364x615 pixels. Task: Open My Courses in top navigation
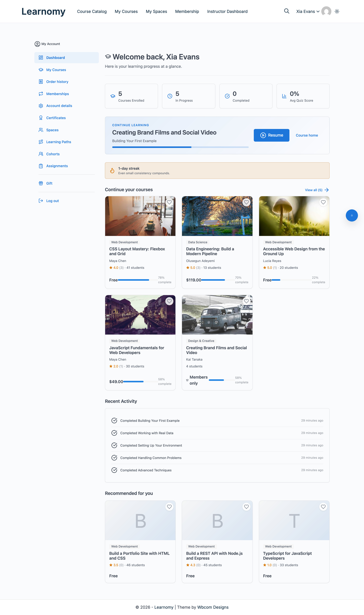click(x=126, y=12)
